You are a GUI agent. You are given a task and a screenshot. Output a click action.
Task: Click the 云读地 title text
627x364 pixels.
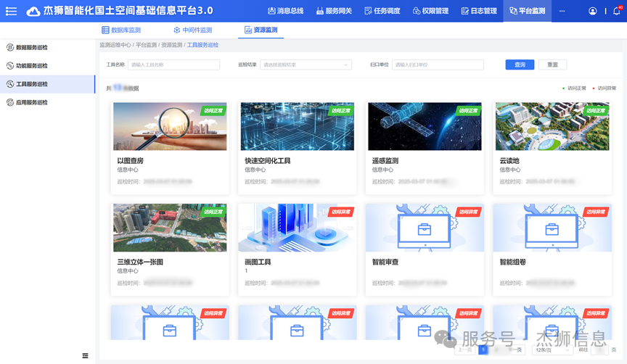[x=509, y=161]
